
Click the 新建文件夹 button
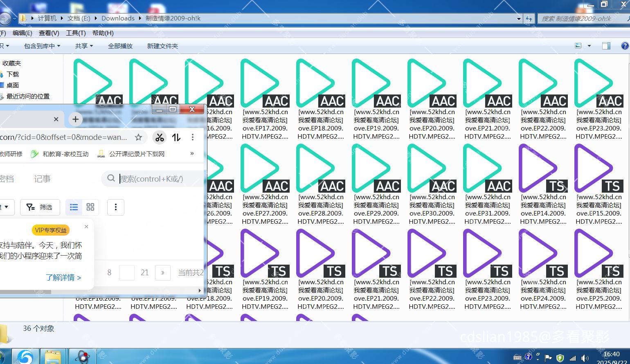[x=162, y=46]
